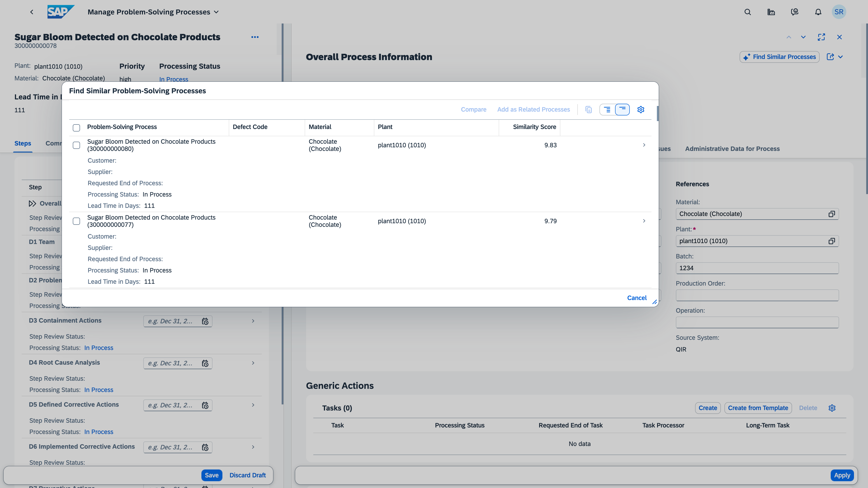Screen dimensions: 868x488
Task: Click the Find Similar Processes button
Action: coord(779,57)
